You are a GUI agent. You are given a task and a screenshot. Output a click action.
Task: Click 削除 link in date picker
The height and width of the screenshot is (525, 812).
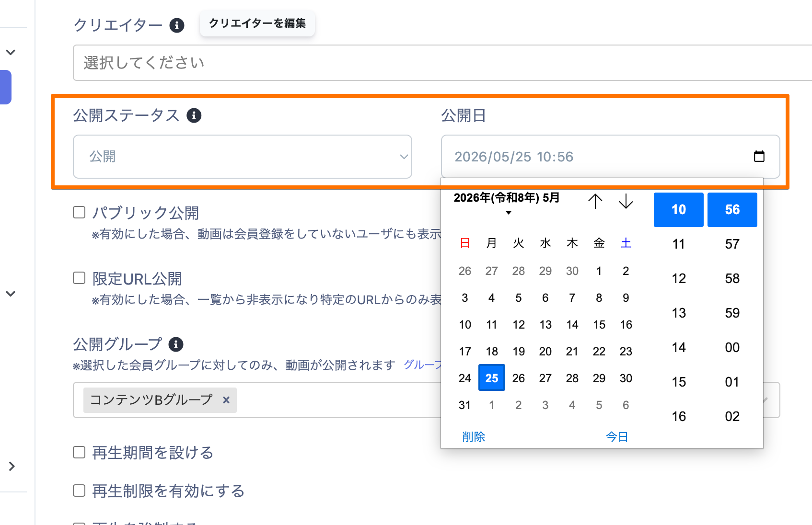pos(474,437)
